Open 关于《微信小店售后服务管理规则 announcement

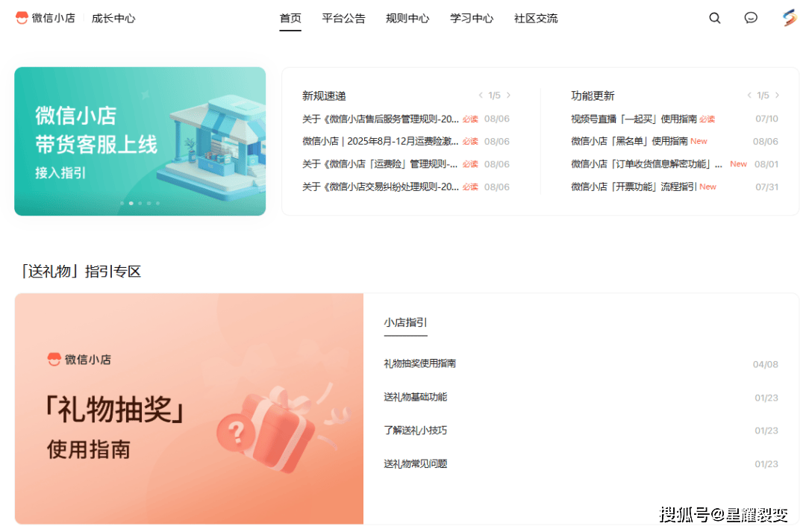click(381, 119)
